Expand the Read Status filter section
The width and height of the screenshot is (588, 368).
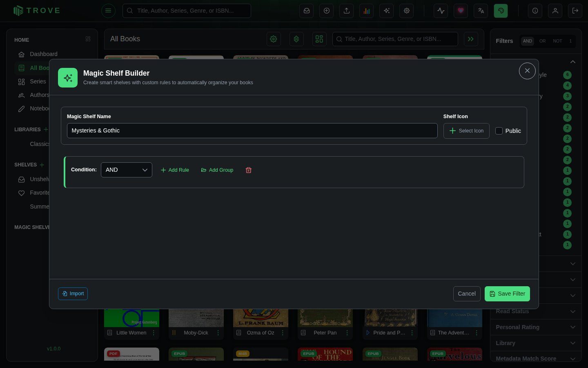(536, 311)
